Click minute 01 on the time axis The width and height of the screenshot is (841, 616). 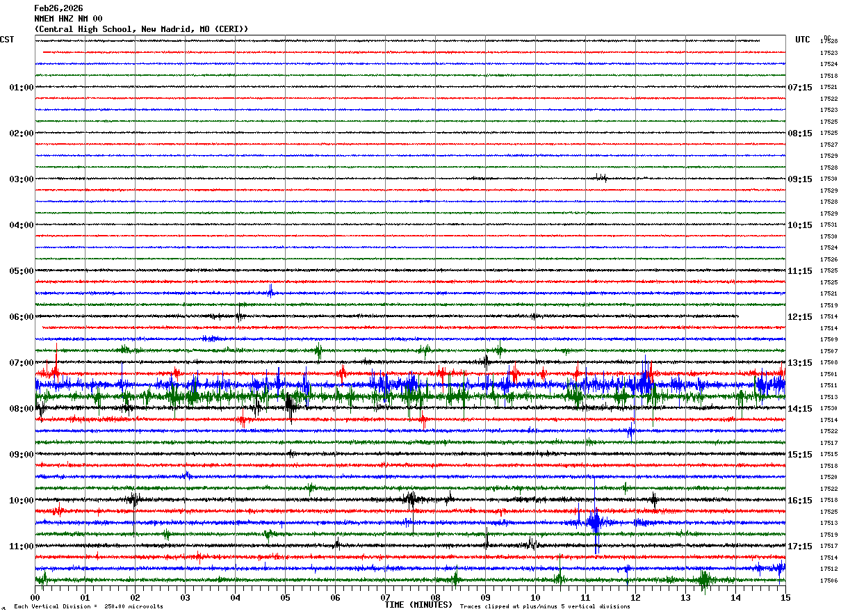pyautogui.click(x=85, y=597)
